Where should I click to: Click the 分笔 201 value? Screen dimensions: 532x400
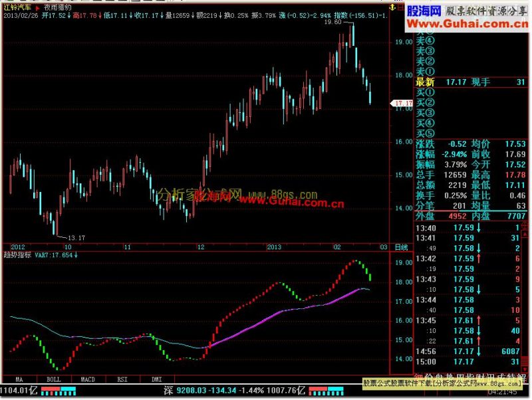click(x=460, y=206)
